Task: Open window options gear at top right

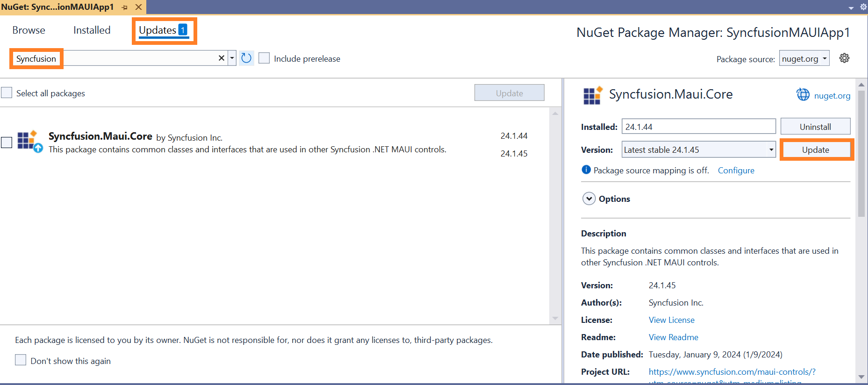Action: pyautogui.click(x=863, y=7)
